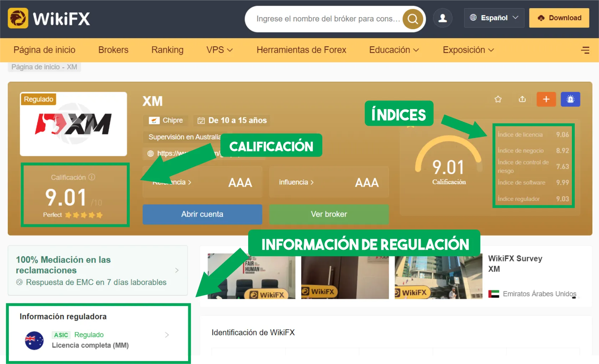The image size is (599, 364).
Task: Click the clock icon beside Respuesta de EMC
Action: pos(19,282)
